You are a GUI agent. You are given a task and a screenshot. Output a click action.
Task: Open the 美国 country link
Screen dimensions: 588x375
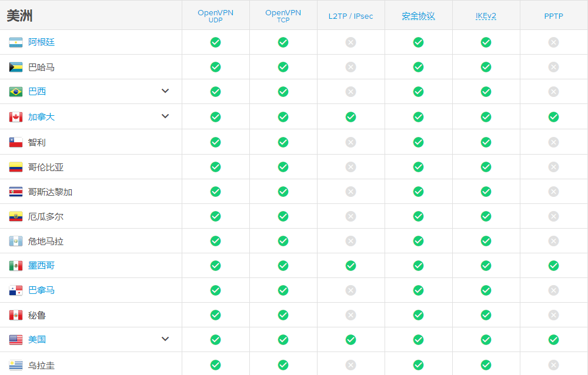click(x=36, y=340)
